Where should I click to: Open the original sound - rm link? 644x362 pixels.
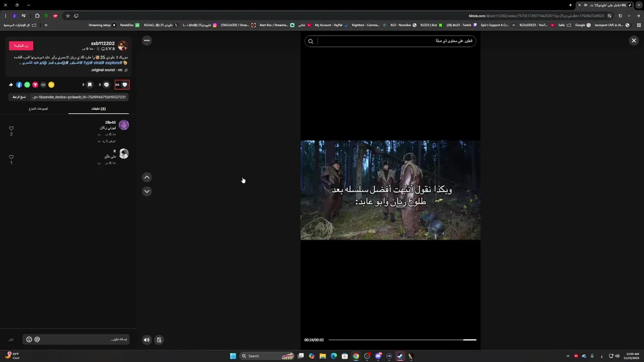pyautogui.click(x=107, y=70)
